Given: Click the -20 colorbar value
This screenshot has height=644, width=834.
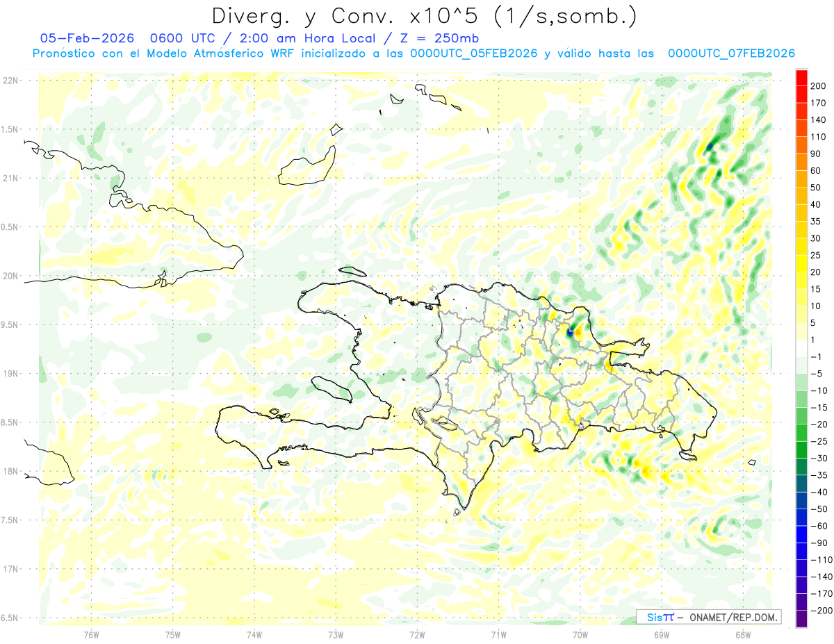Looking at the screenshot, I should coord(818,424).
